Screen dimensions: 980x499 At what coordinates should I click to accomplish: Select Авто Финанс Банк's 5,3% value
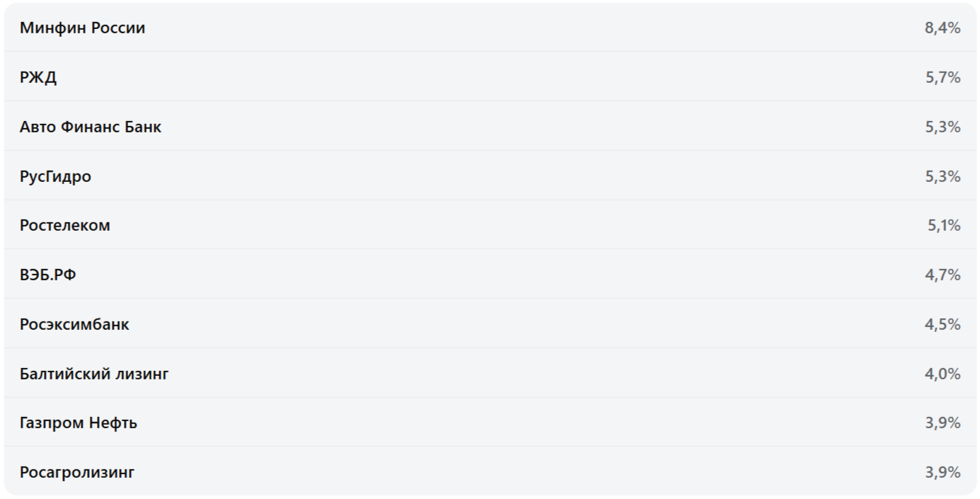942,127
